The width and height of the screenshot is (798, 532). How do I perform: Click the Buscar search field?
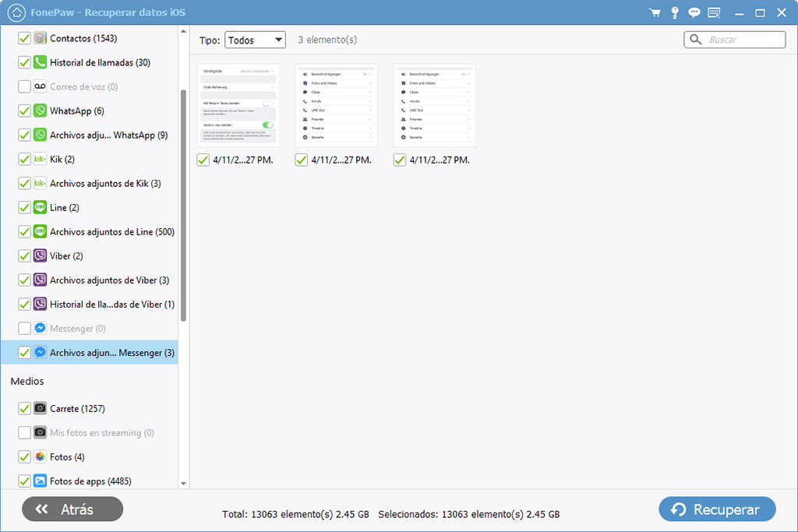click(734, 40)
